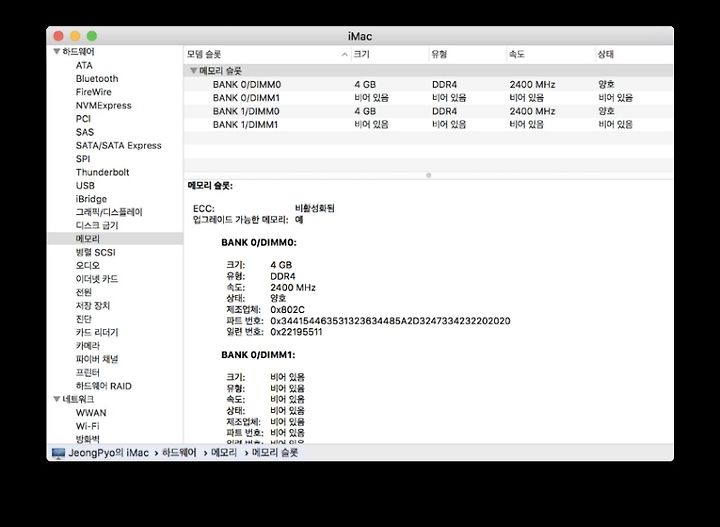Select 오디오 in the sidebar

coord(87,265)
